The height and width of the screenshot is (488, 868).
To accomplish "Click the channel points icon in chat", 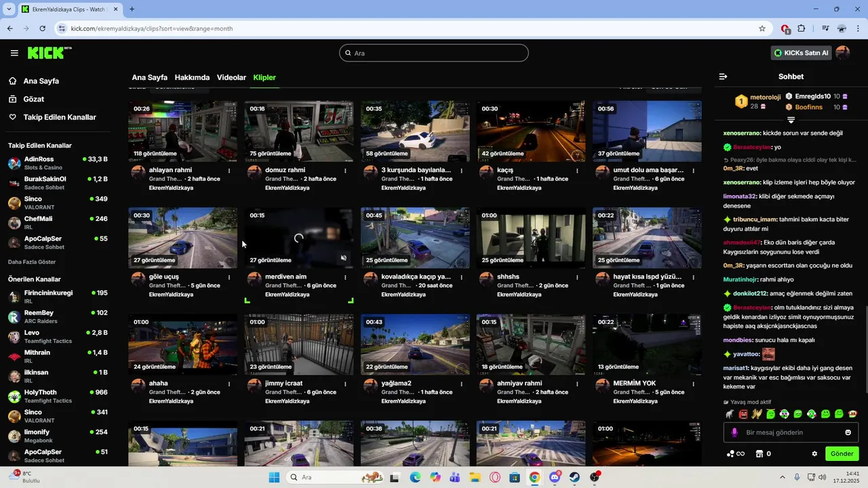I will tap(736, 453).
